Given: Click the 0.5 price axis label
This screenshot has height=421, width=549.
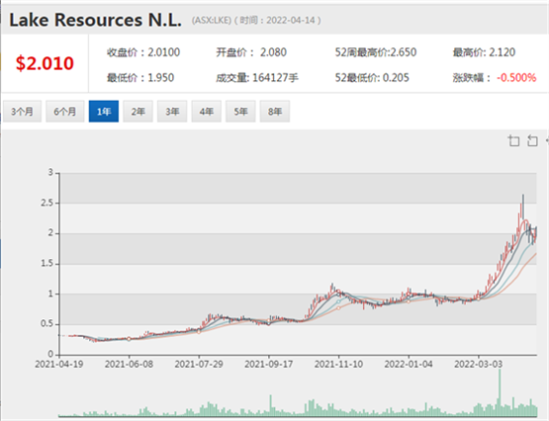Looking at the screenshot, I should point(47,324).
